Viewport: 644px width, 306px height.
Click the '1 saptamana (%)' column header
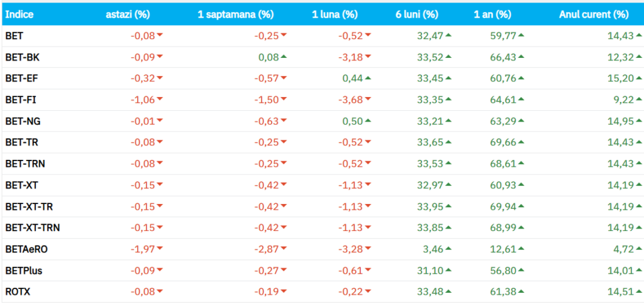pos(235,14)
